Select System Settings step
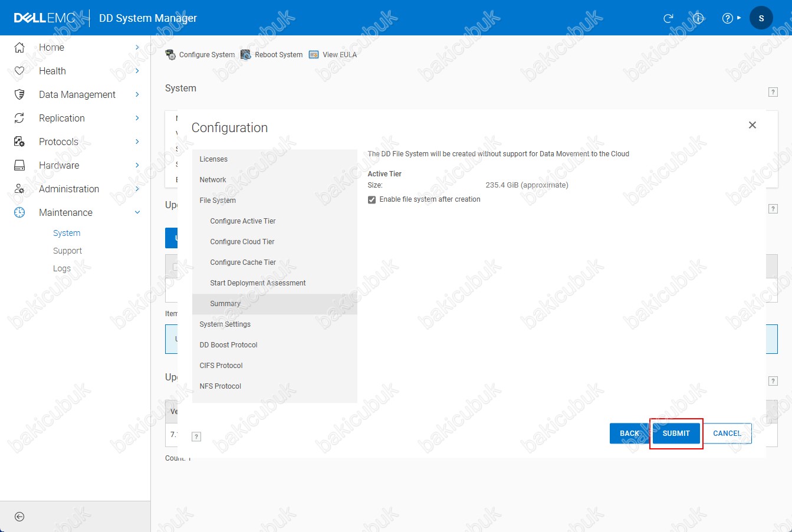 click(x=275, y=324)
